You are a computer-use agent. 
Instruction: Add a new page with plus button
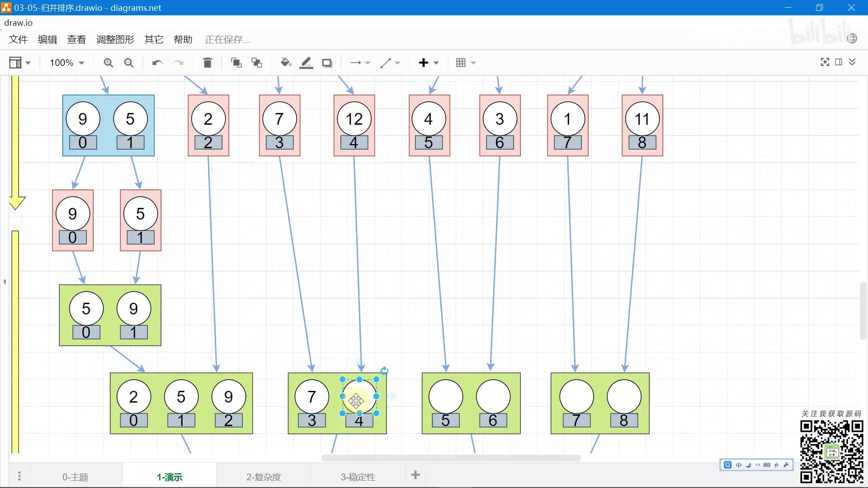pyautogui.click(x=415, y=475)
